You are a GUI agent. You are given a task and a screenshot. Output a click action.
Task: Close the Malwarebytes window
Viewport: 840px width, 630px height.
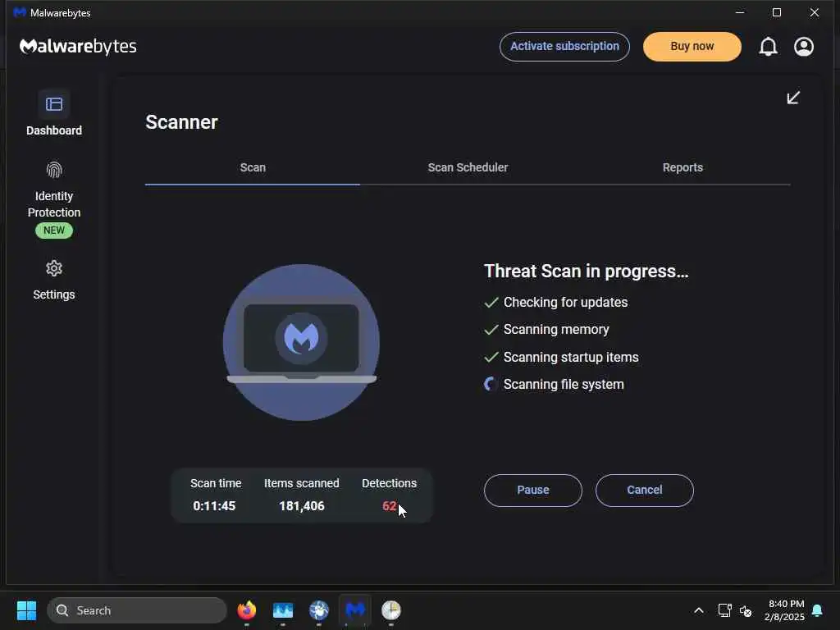815,12
